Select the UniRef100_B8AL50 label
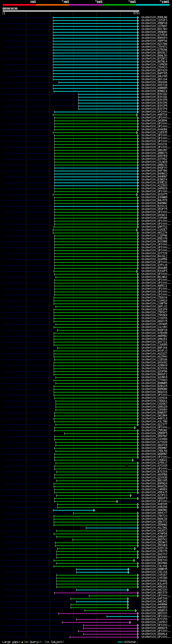The image size is (172, 644). coord(154,56)
